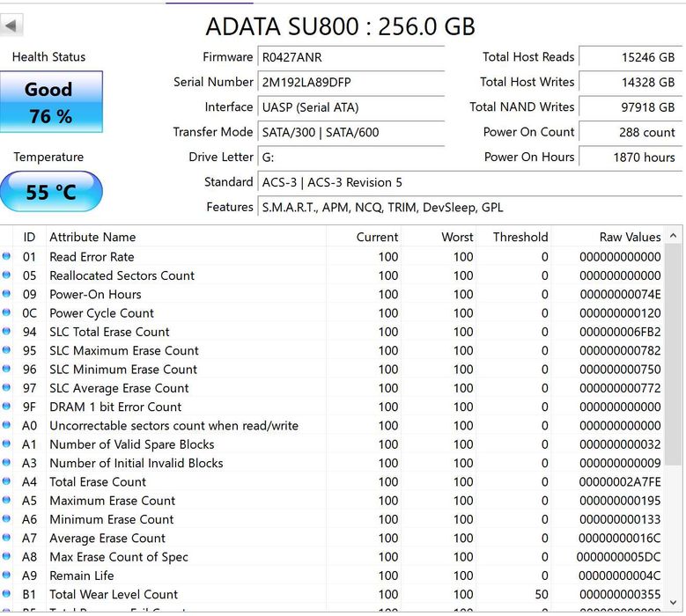Click ID cell A7 in attribute list
Screen dimensions: 686x616
[x=29, y=539]
